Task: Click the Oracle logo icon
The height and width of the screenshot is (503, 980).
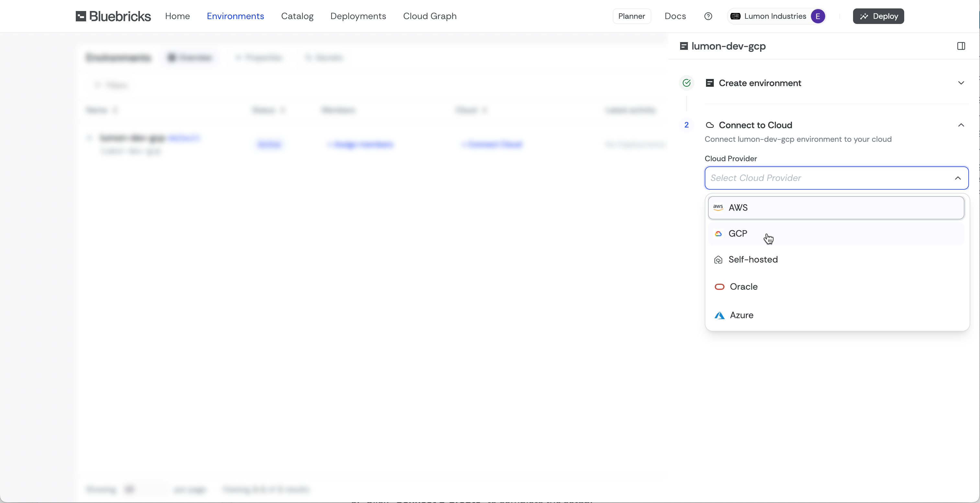Action: (719, 287)
